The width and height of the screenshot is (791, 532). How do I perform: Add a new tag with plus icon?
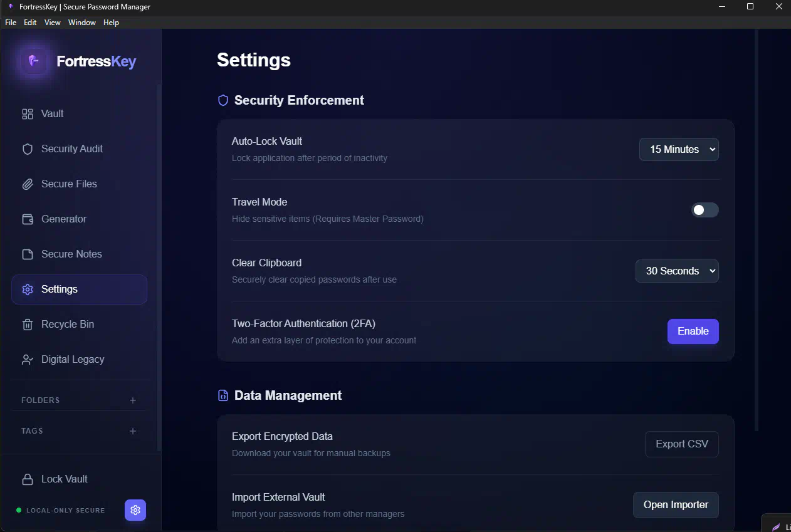point(133,431)
